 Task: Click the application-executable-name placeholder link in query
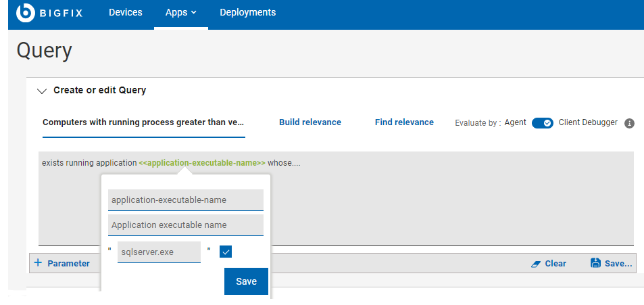tap(201, 163)
